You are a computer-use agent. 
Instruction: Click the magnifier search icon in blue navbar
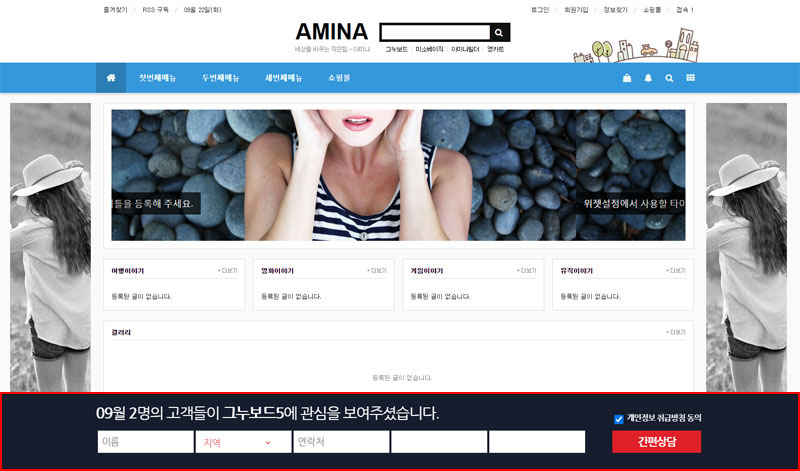coord(669,78)
